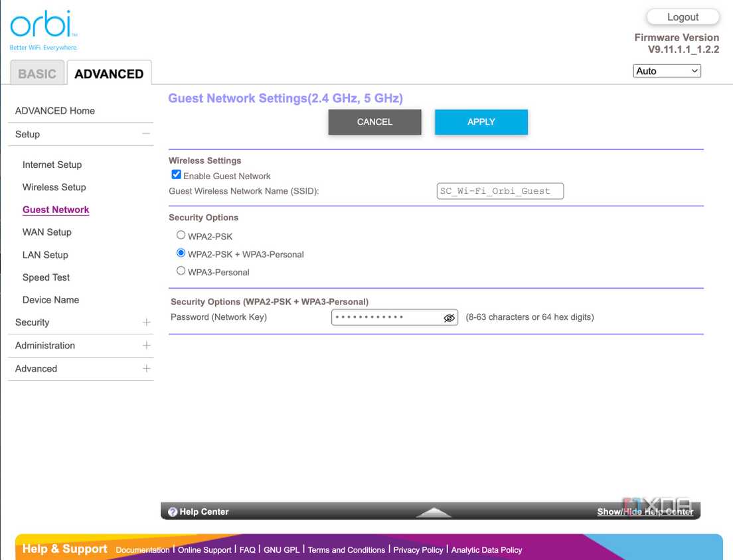Click the '8-63 characters or 64 hex digits' hint

pyautogui.click(x=530, y=317)
